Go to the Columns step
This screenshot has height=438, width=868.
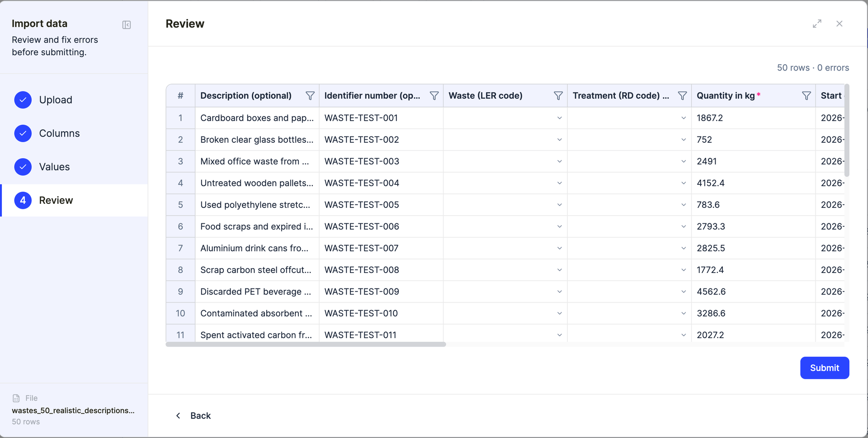tap(74, 133)
